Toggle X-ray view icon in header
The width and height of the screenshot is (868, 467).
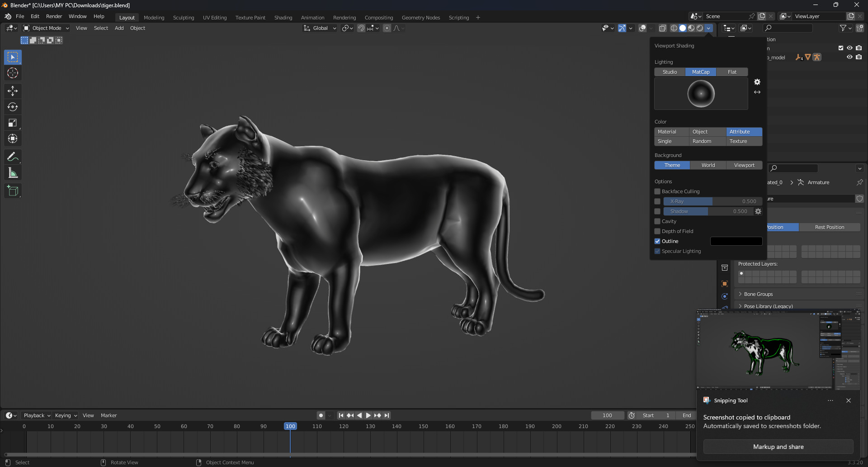(x=662, y=28)
